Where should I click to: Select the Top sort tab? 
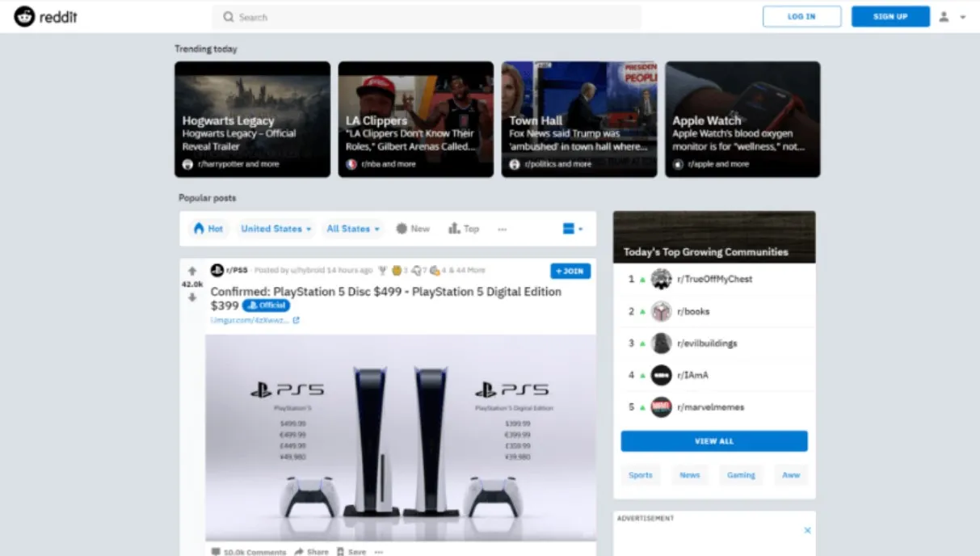pos(464,229)
